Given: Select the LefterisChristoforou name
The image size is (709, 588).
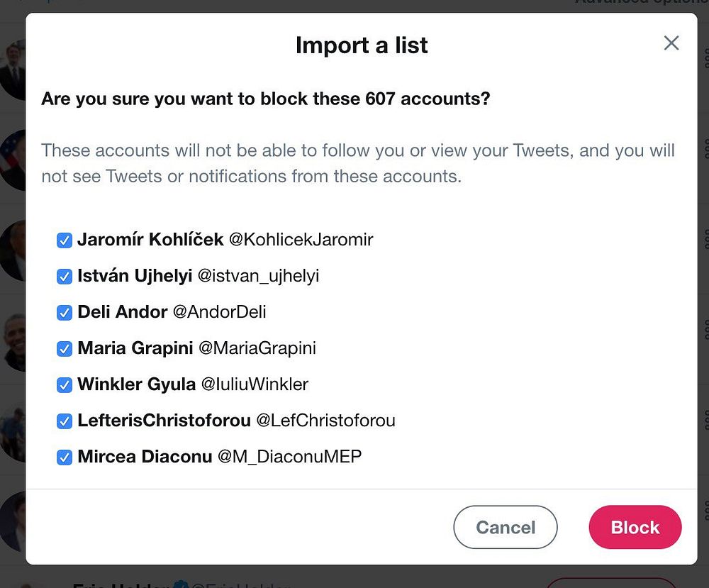Looking at the screenshot, I should pyautogui.click(x=164, y=421).
